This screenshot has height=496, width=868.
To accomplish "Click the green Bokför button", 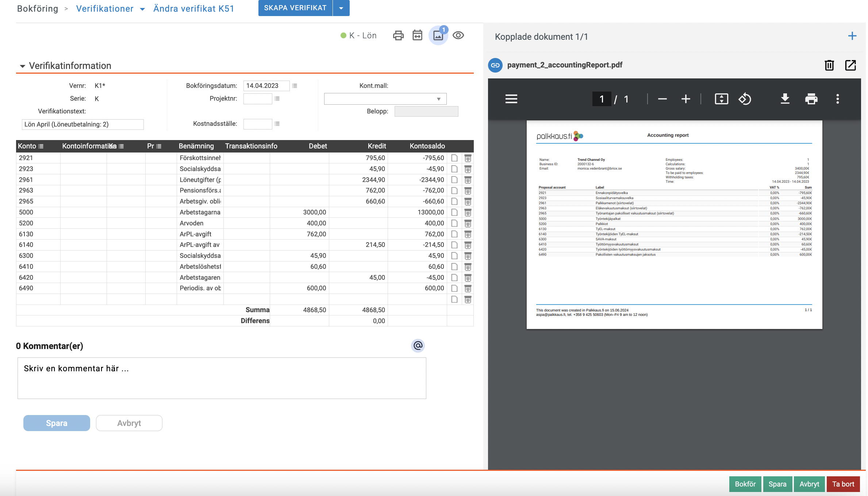I will [x=745, y=484].
